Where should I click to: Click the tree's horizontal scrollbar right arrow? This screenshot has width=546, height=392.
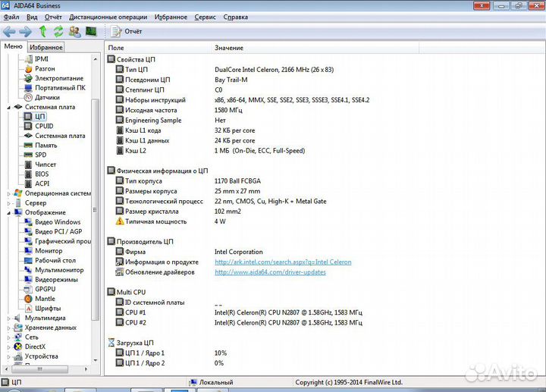pos(86,368)
